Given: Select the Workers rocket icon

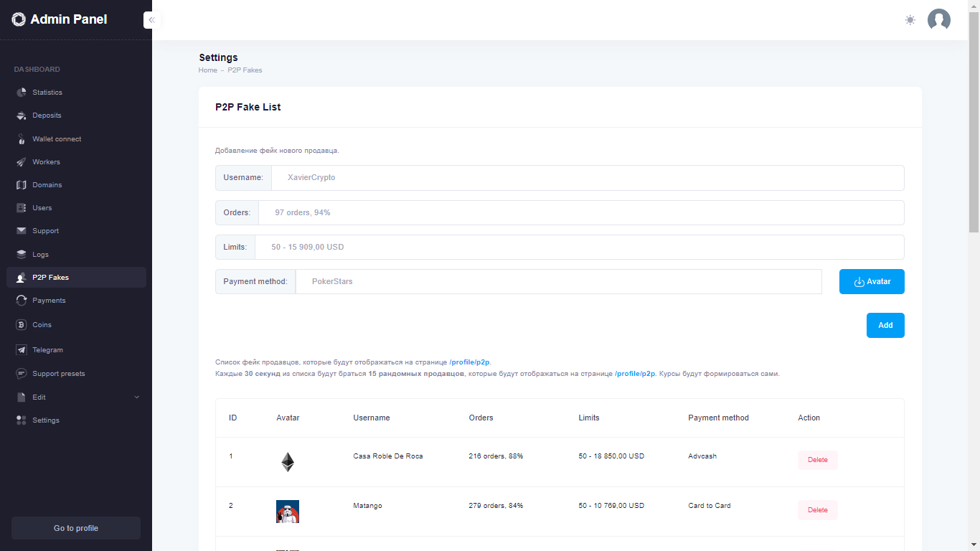Looking at the screenshot, I should 22,162.
